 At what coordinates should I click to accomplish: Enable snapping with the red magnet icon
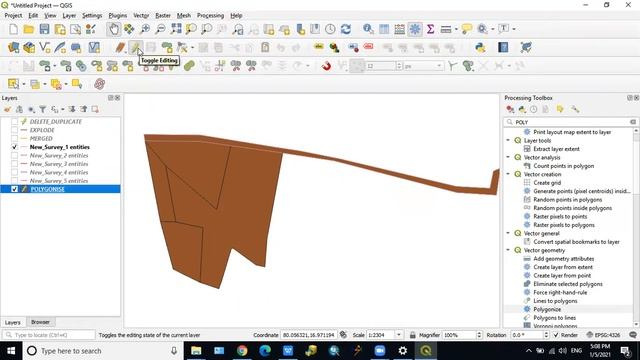tap(326, 66)
